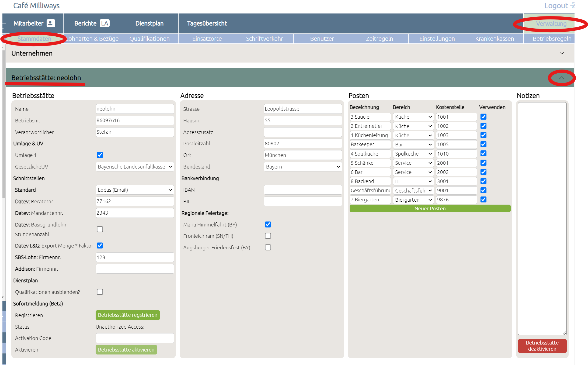Enable Fronleichnam (SN/TH) holiday checkbox
Image resolution: width=588 pixels, height=365 pixels.
(x=268, y=236)
